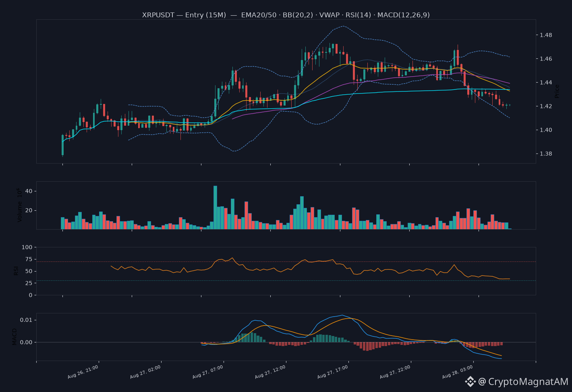This screenshot has height=392, width=572.
Task: Click the 1.44 price axis tick
Action: pos(546,83)
